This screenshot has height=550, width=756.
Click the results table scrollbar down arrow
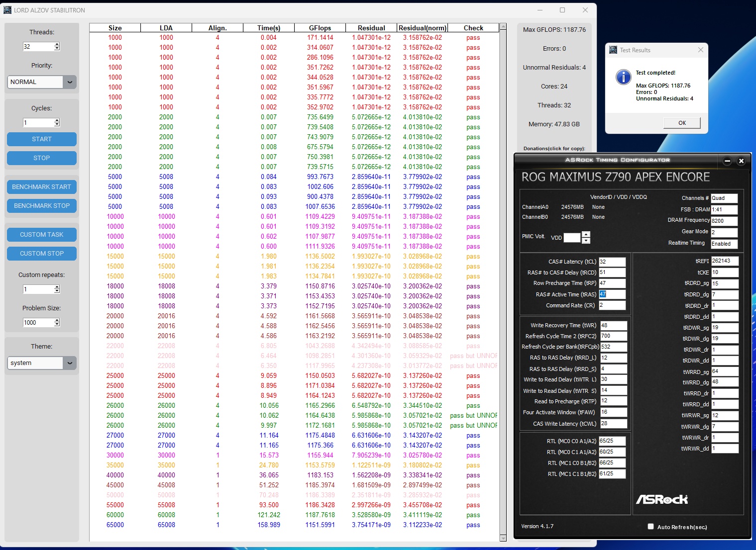point(503,538)
